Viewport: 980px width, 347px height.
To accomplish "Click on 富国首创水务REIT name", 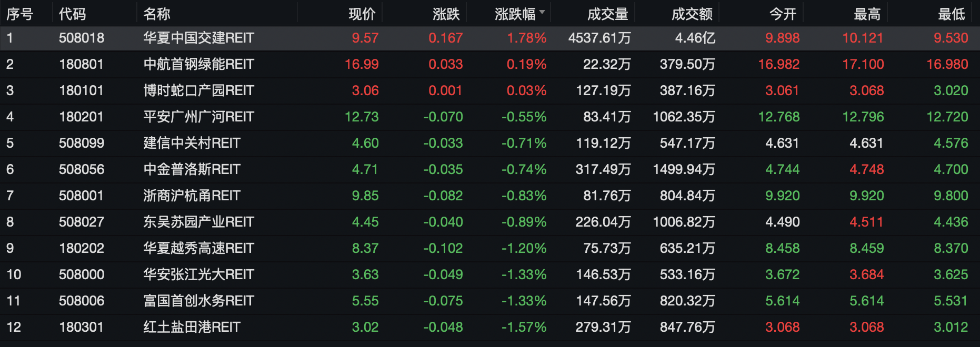I will tap(198, 301).
